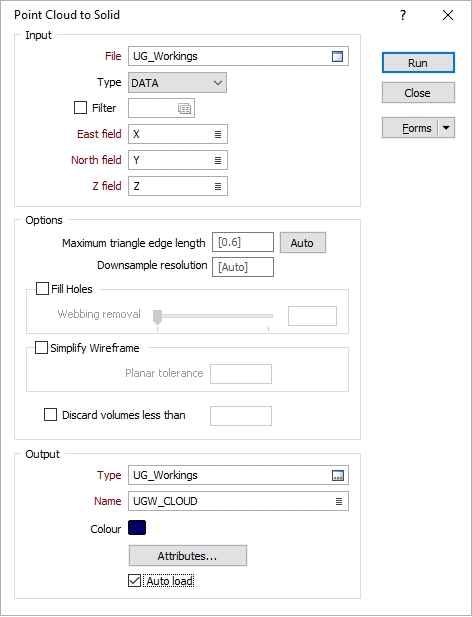Click the Run button
Screen dimensions: 472x617
click(x=418, y=63)
